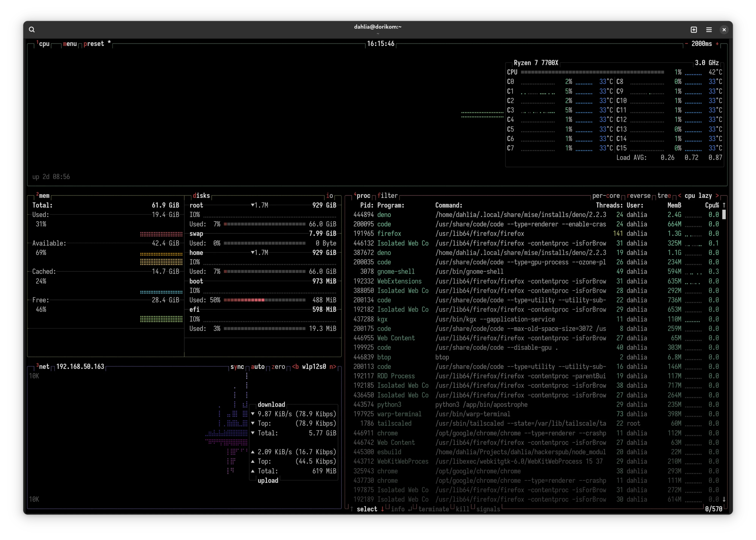This screenshot has width=756, height=540.
Task: Toggle disk io mode
Action: pyautogui.click(x=330, y=196)
